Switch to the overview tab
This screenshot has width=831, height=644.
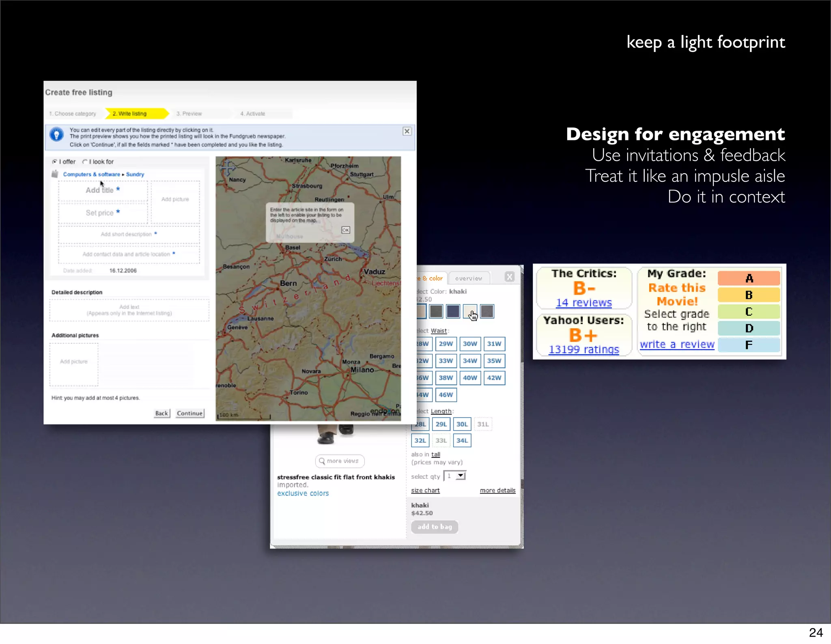coord(469,278)
